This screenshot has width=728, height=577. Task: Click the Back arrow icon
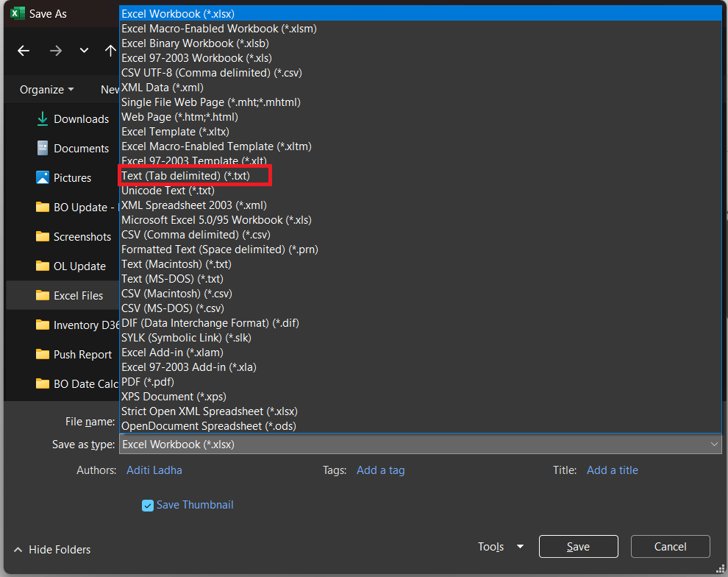(x=24, y=51)
